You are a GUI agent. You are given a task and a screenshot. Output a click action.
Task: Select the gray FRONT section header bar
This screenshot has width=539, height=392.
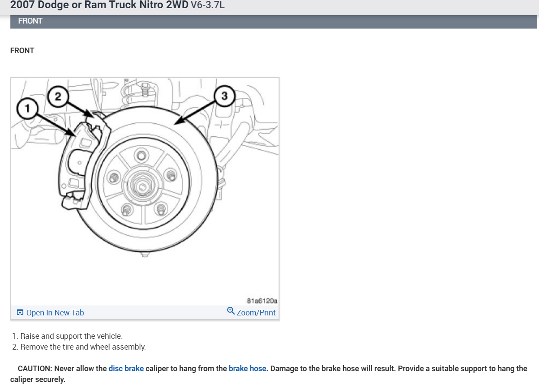click(273, 21)
